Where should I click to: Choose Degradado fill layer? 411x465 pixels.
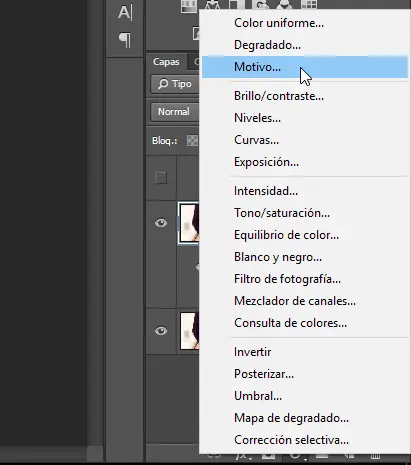(305, 45)
